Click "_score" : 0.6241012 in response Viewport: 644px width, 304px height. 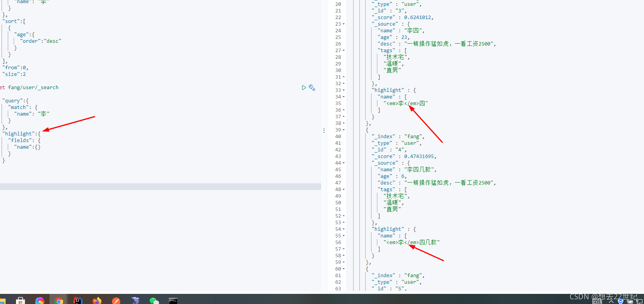403,18
